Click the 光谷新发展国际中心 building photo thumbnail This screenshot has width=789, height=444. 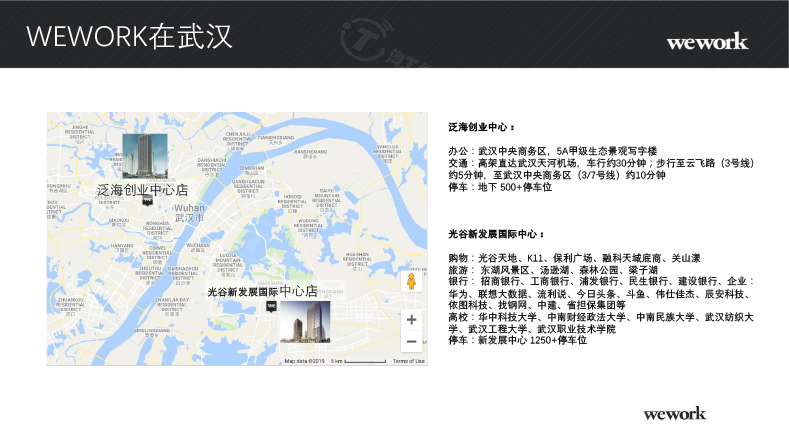pos(305,322)
